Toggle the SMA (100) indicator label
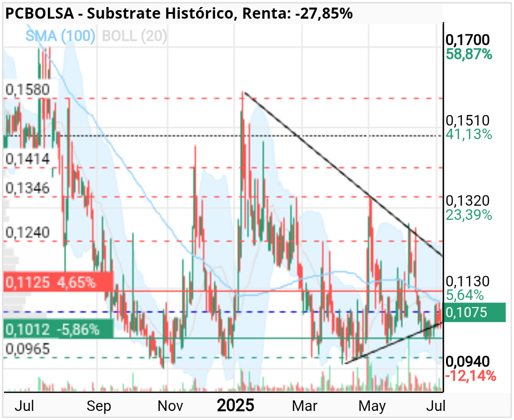Image resolution: width=514 pixels, height=420 pixels. point(60,36)
